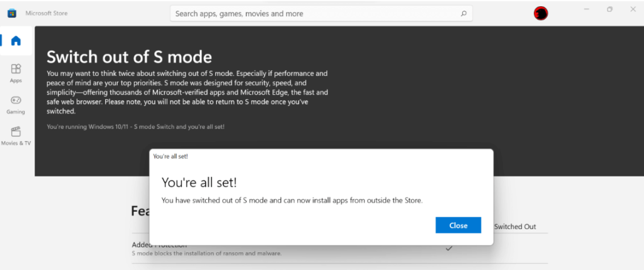Close the You're all set dialog
Image resolution: width=644 pixels, height=270 pixels.
tap(458, 225)
